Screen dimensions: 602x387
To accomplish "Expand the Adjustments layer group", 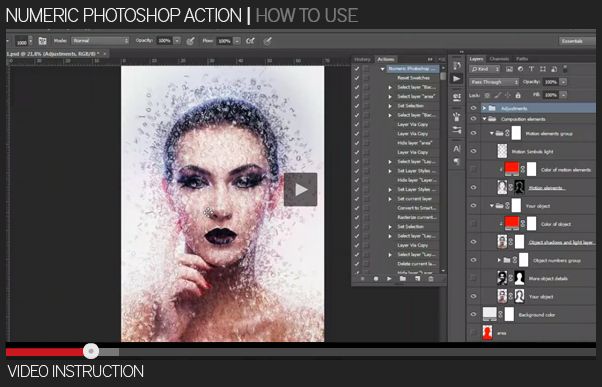I will click(x=484, y=108).
